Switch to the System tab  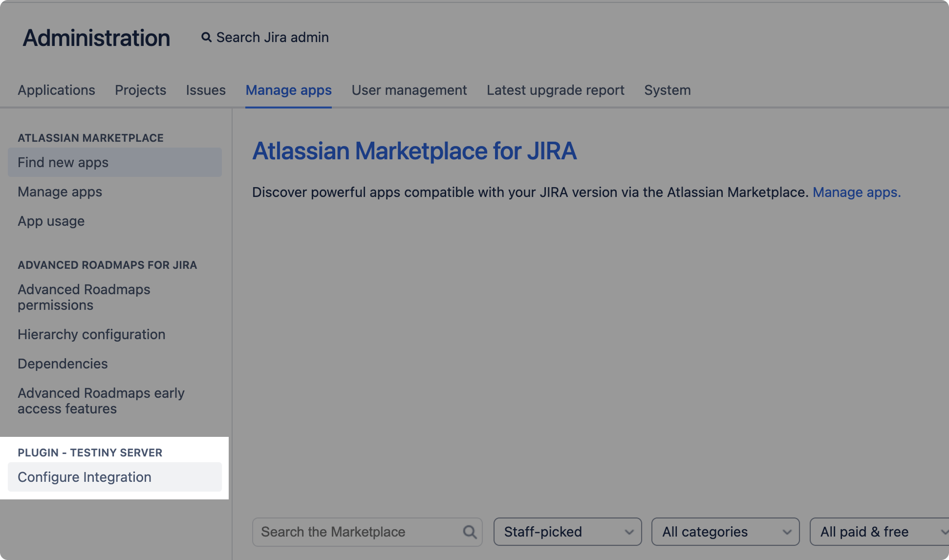point(667,90)
